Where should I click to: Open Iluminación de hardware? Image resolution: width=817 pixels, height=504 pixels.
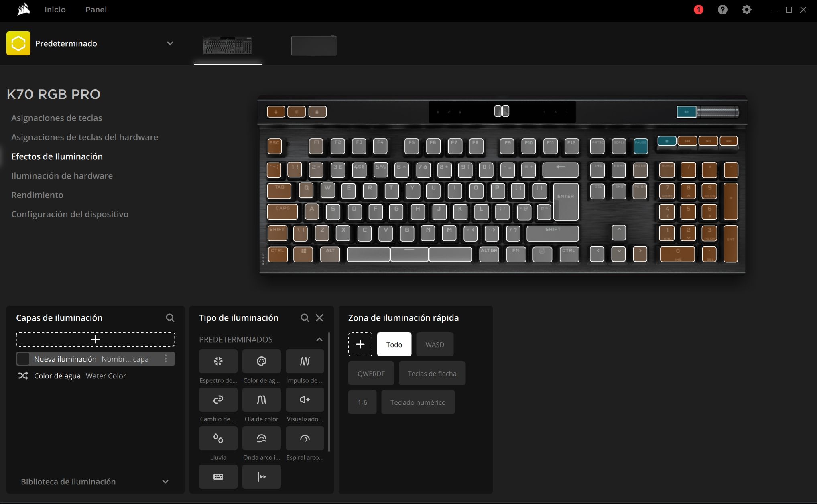coord(62,176)
